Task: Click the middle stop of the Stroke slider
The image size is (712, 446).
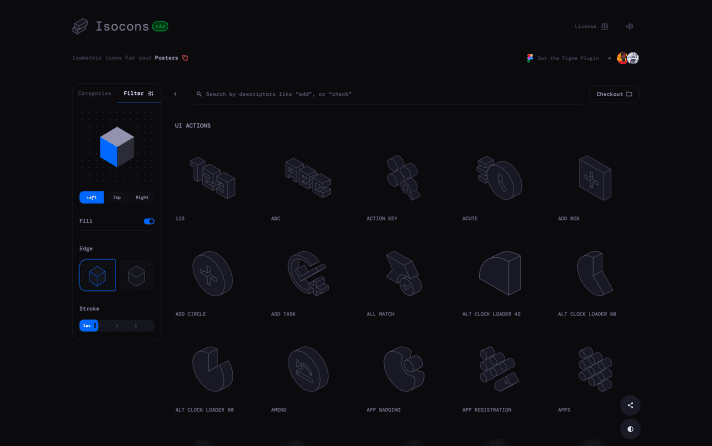Action: (117, 326)
